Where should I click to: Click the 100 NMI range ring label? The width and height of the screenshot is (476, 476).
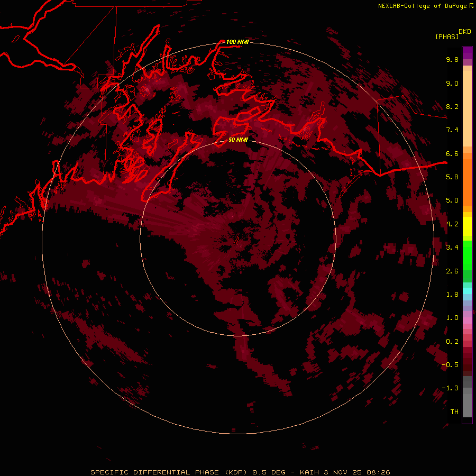(x=237, y=42)
